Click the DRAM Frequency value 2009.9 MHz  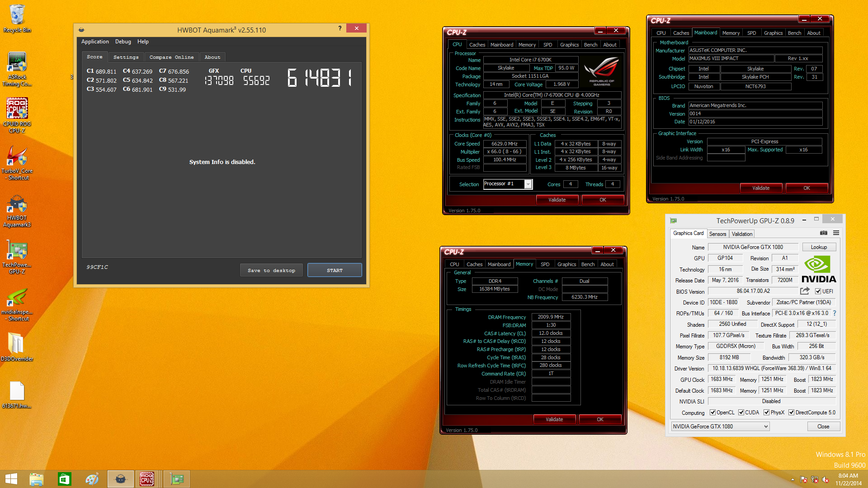pos(551,317)
